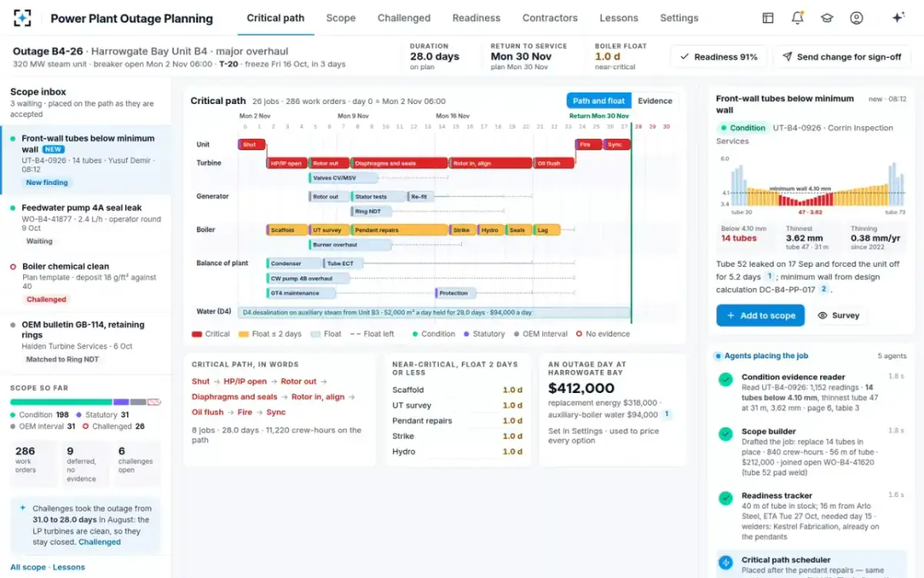The image size is (924, 578).
Task: Click the Diaphragms and seals turbine bar
Action: [400, 163]
